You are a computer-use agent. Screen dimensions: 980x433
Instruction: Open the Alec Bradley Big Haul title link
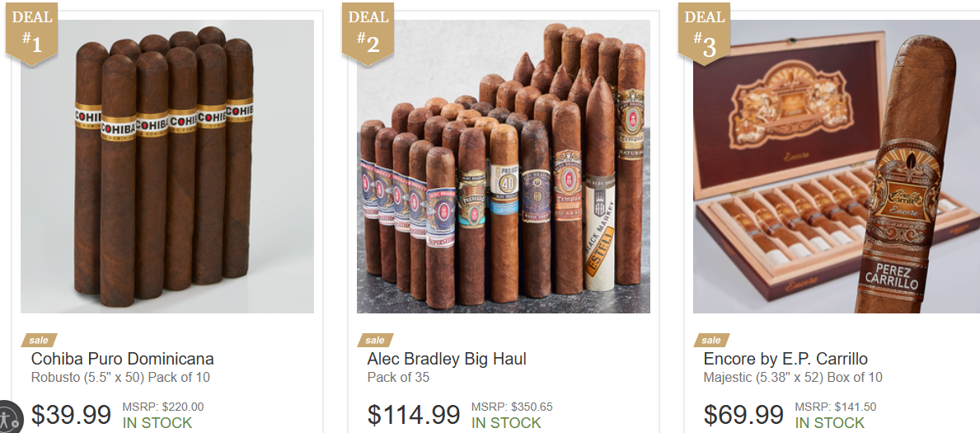coord(447,359)
